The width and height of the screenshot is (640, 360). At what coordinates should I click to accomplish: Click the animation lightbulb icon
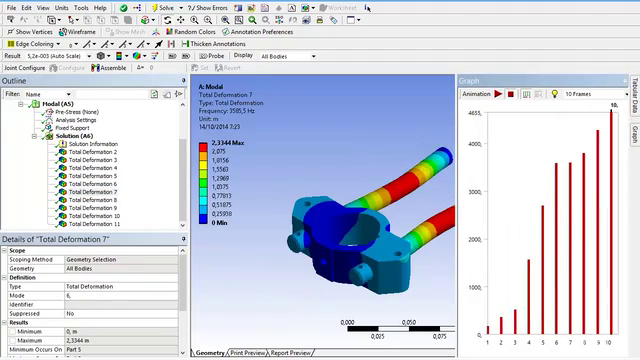[x=554, y=94]
